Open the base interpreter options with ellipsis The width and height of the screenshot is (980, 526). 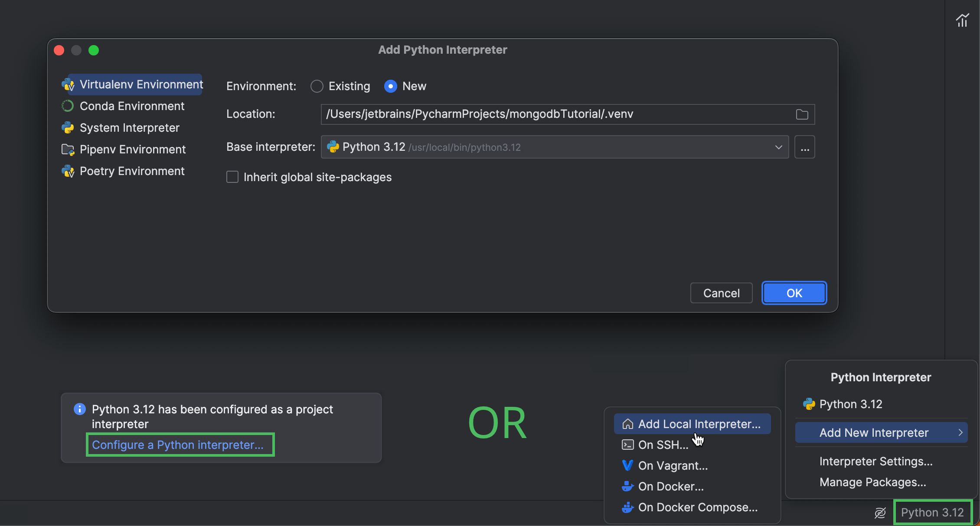click(805, 147)
